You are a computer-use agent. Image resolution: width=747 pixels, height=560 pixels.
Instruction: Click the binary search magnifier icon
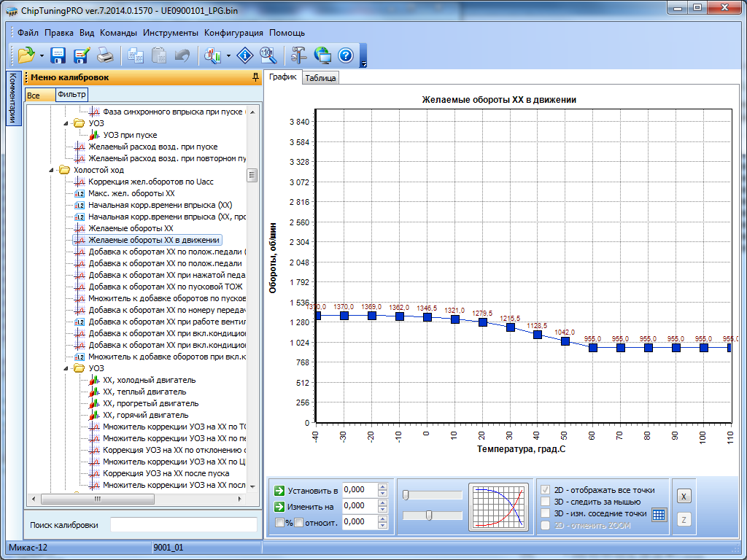(x=268, y=55)
